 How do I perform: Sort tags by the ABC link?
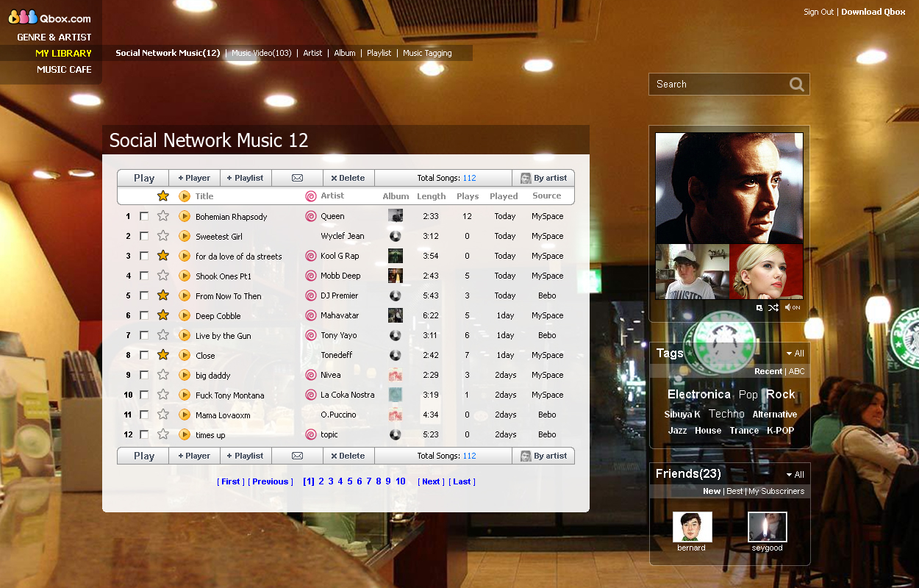pyautogui.click(x=796, y=371)
